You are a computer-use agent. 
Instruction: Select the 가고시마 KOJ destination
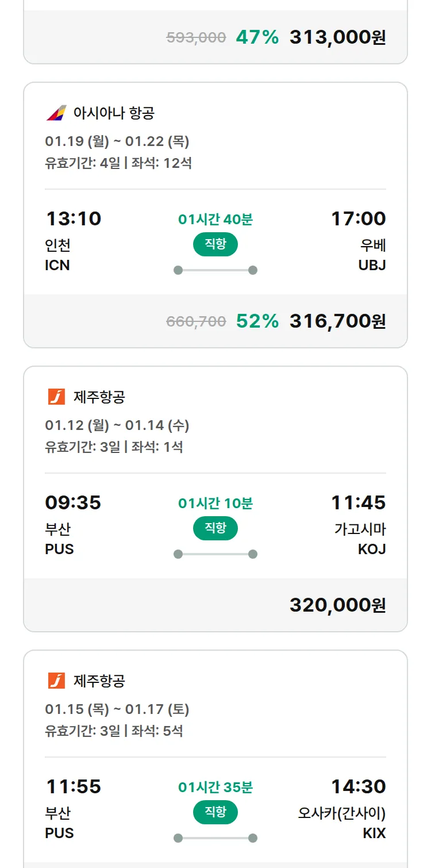click(360, 539)
